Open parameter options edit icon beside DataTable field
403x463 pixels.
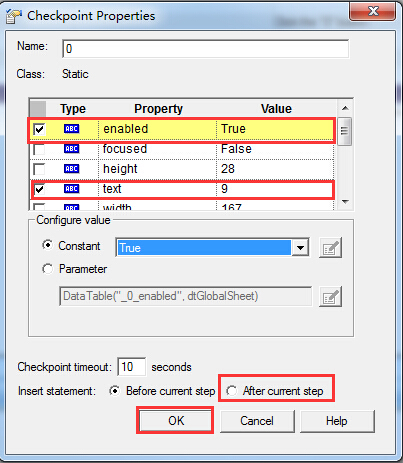(x=330, y=296)
